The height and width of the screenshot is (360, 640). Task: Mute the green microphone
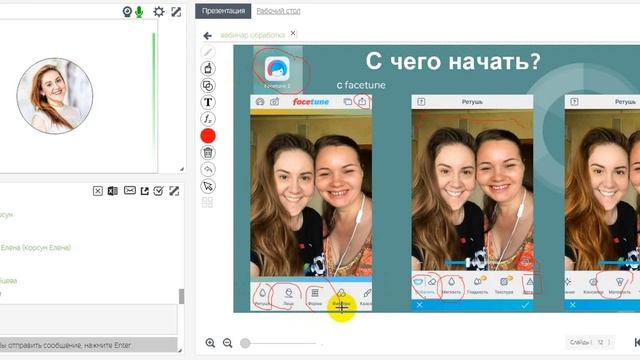pos(139,12)
